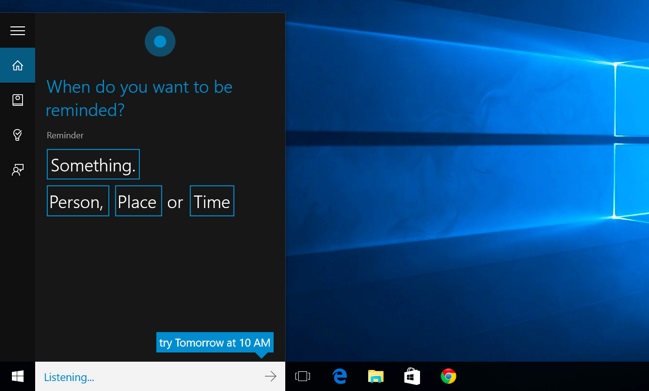Open the Cortana hamburger menu

click(17, 30)
